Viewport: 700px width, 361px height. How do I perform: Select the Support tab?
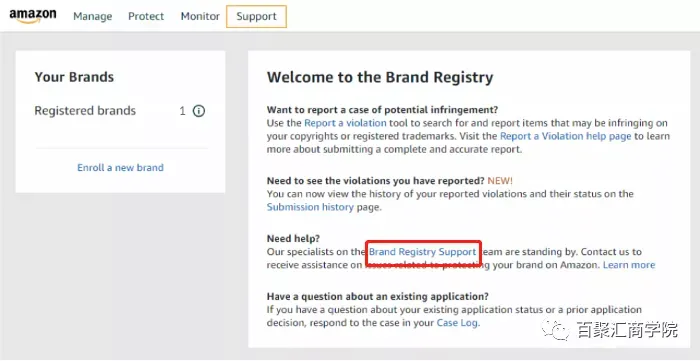[256, 17]
